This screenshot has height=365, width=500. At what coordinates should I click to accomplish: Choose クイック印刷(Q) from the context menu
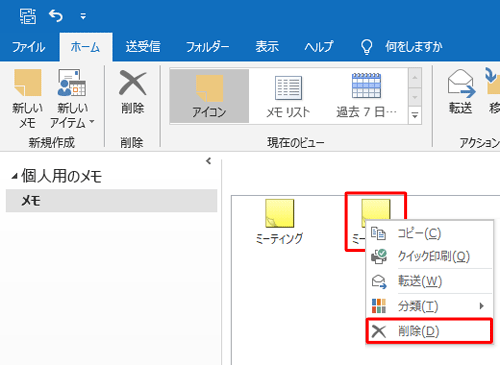pos(429,256)
